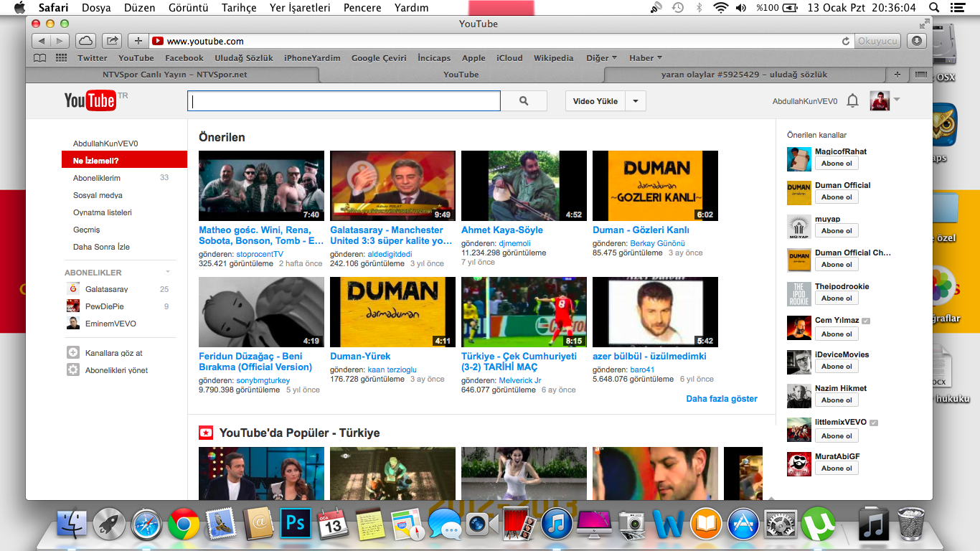
Task: Open the PewDiePie subscription
Action: tap(105, 306)
